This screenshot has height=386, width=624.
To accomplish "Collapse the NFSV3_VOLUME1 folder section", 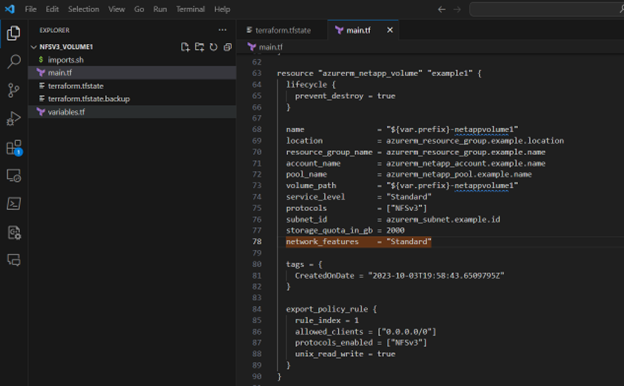I will coord(66,47).
